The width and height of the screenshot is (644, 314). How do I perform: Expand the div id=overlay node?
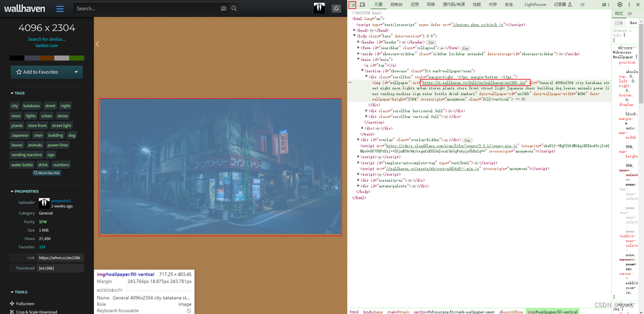(358, 140)
